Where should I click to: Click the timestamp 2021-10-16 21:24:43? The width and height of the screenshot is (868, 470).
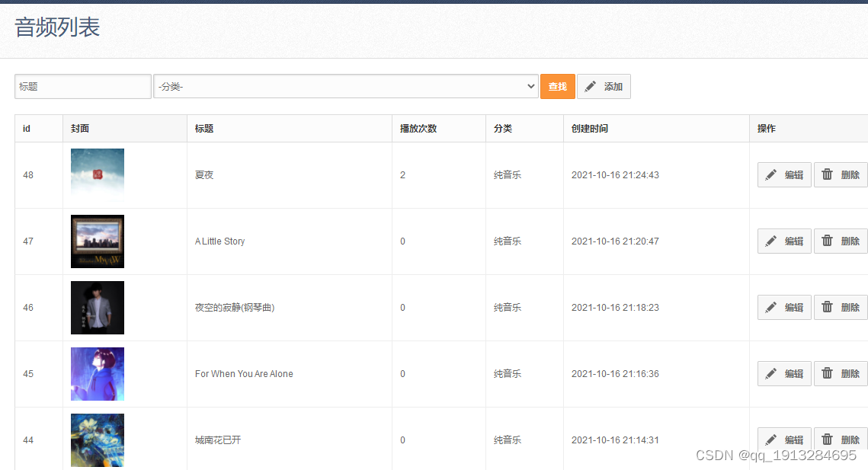coord(615,175)
